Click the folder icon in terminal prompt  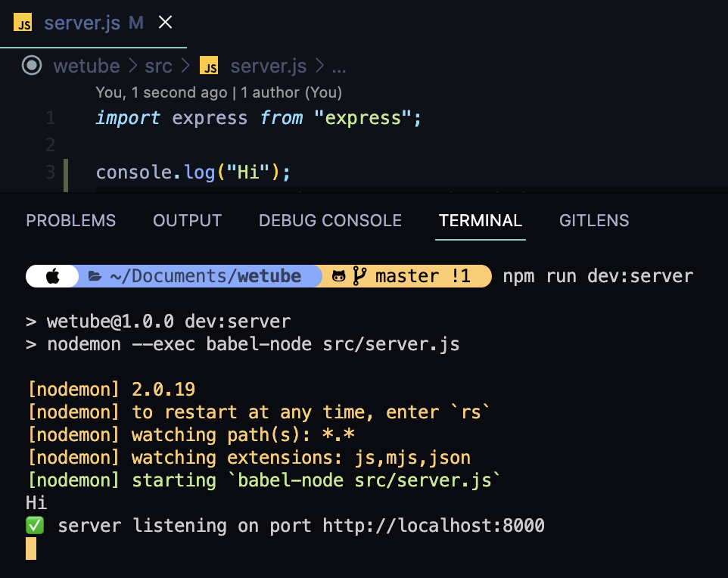point(95,277)
